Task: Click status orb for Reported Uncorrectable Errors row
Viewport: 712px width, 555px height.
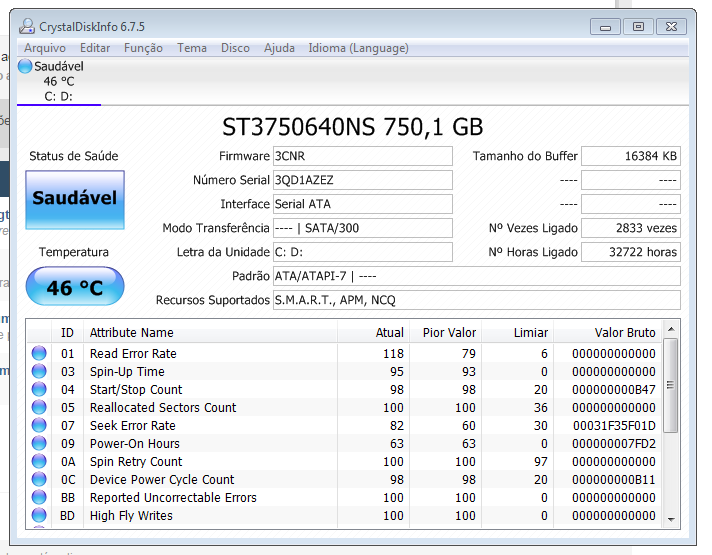Action: pyautogui.click(x=39, y=497)
